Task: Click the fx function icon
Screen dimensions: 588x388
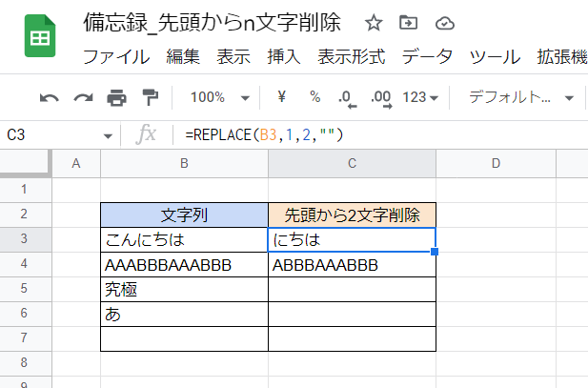Action: [146, 134]
